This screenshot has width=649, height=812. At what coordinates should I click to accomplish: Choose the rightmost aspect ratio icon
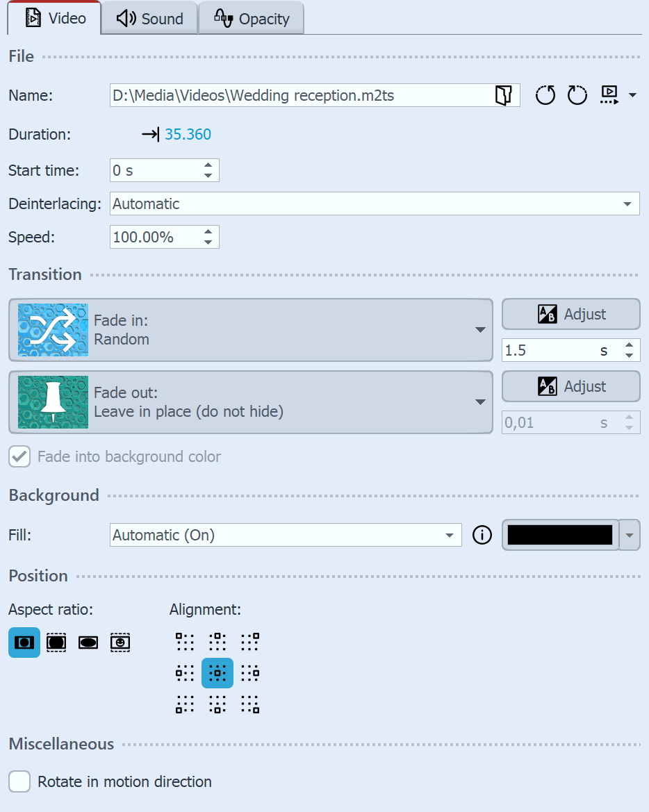point(120,642)
